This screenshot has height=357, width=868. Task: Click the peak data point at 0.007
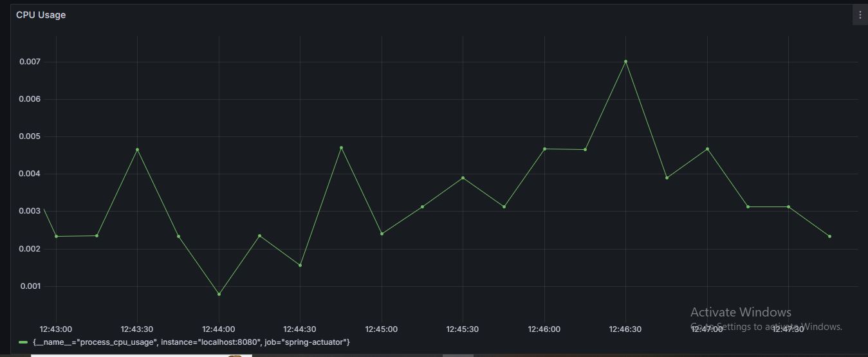625,62
